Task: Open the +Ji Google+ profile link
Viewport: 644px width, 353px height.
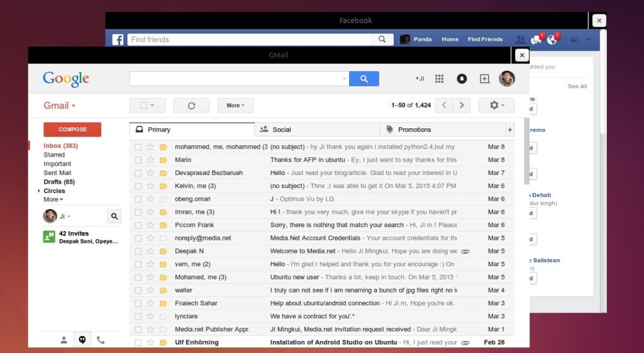Action: click(419, 79)
